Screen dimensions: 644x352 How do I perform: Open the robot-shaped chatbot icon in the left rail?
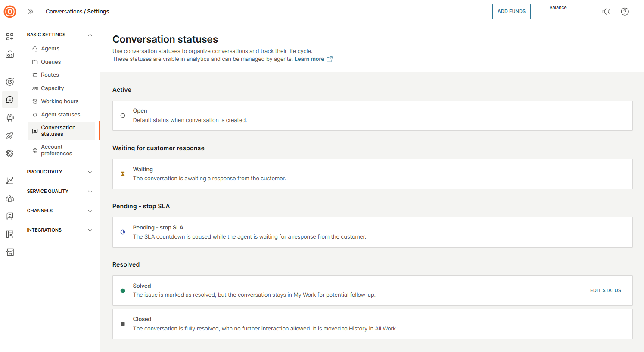tap(10, 117)
